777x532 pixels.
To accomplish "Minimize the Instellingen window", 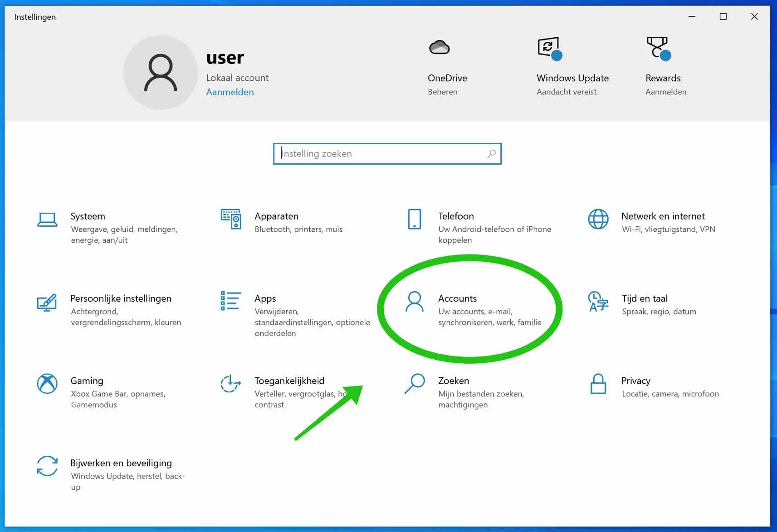I will [x=692, y=16].
